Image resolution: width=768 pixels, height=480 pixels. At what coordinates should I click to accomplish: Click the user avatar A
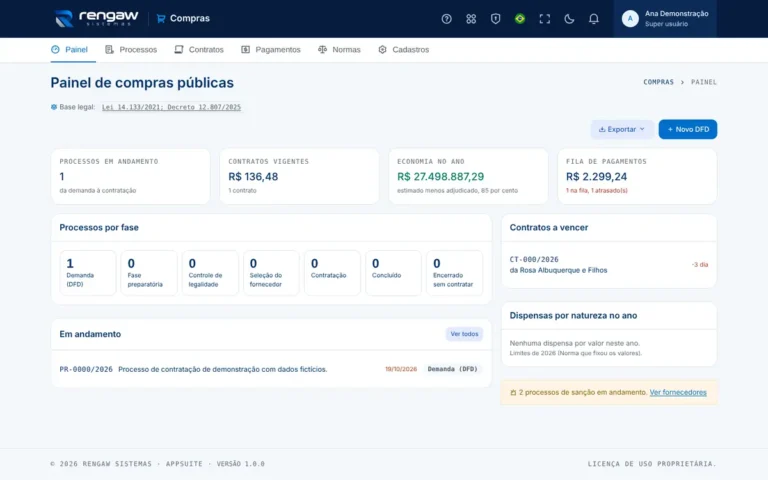[x=630, y=19]
